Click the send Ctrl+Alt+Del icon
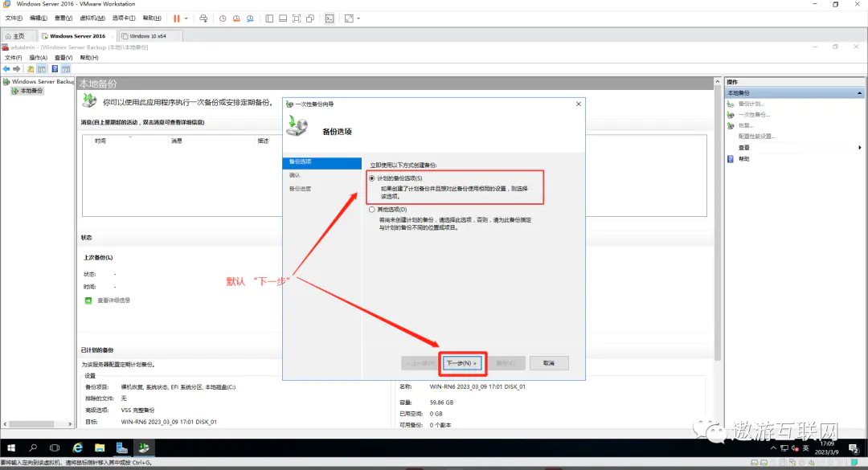 coord(203,18)
